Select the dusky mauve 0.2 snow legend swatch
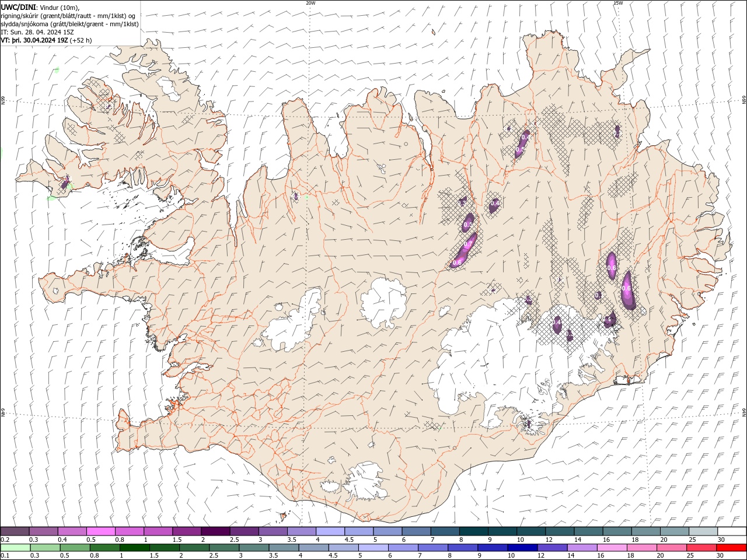Viewport: 747px width, 560px height. click(15, 531)
